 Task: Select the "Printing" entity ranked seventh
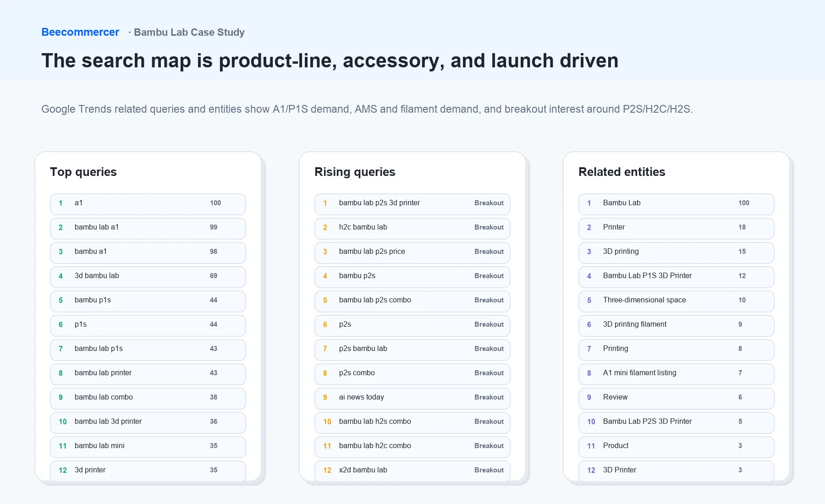point(676,350)
